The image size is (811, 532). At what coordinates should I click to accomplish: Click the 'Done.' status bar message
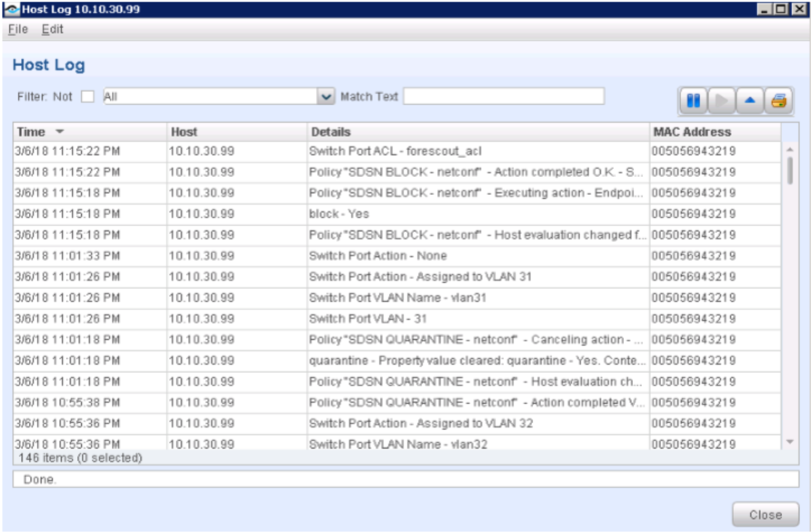pyautogui.click(x=40, y=479)
